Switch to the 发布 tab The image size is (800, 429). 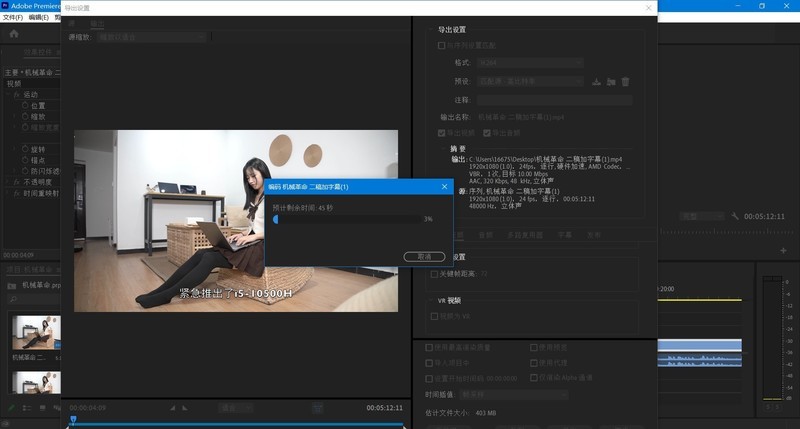point(594,235)
